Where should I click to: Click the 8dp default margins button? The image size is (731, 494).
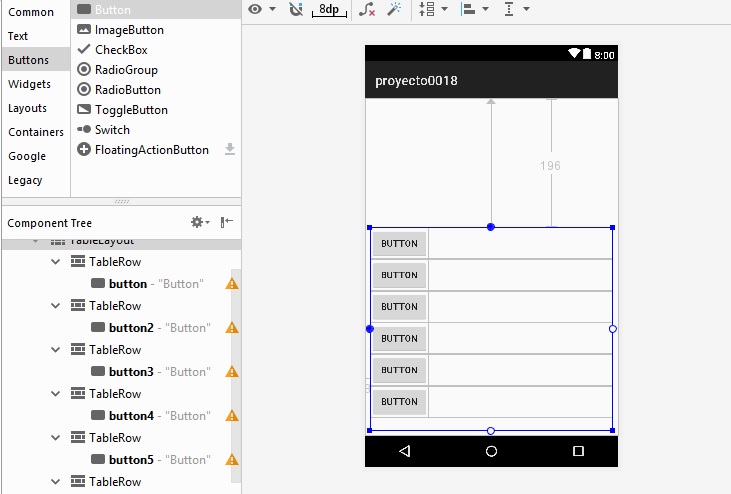pyautogui.click(x=328, y=9)
